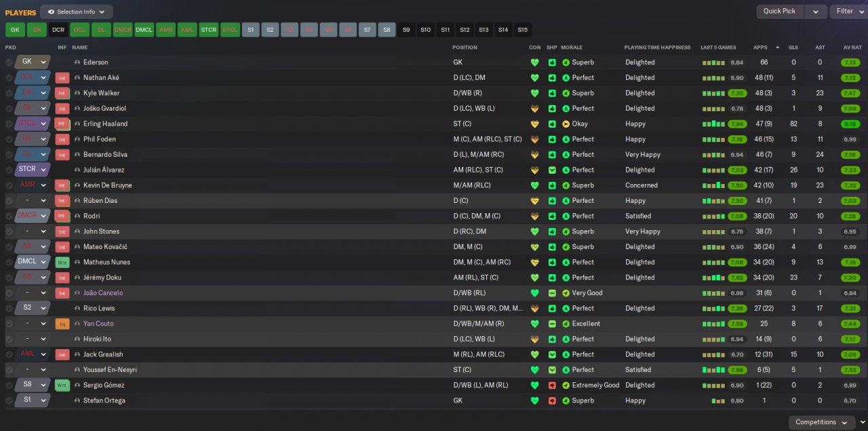Screen dimensions: 868x431
Task: Toggle the picked checkbox for Rúben Dias
Action: [9, 201]
